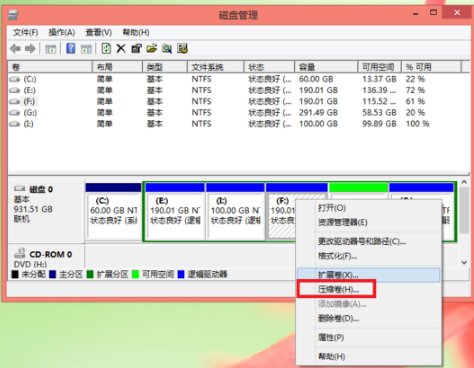474x368 pixels.
Task: Click the magnifier explore toolbar icon
Action: 167,49
